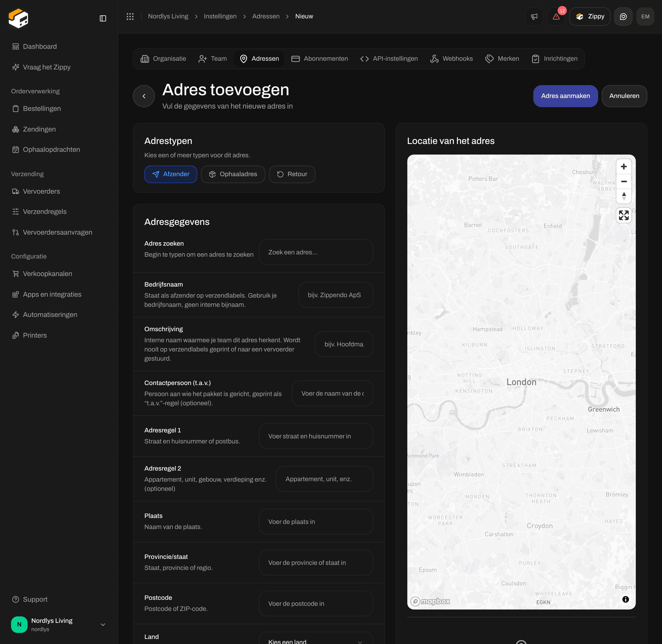
Task: Zoom out on the map
Action: 624,181
